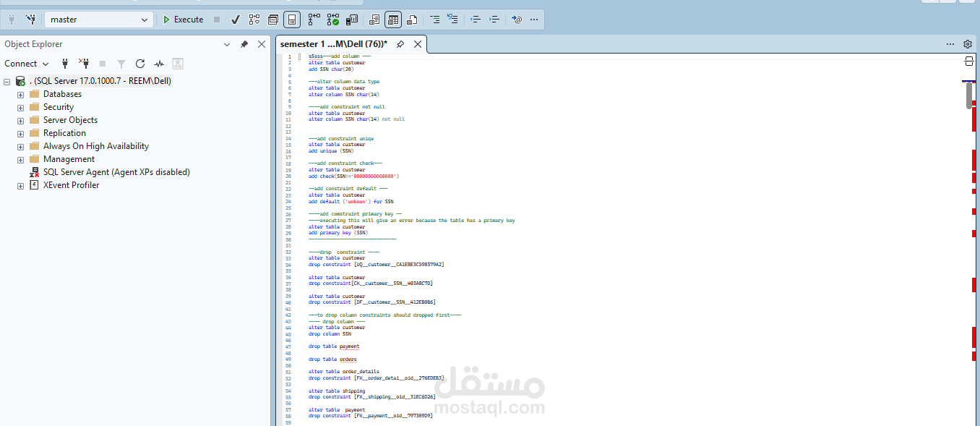Image resolution: width=980 pixels, height=426 pixels.
Task: Switch output to Results to Text
Action: 374,20
